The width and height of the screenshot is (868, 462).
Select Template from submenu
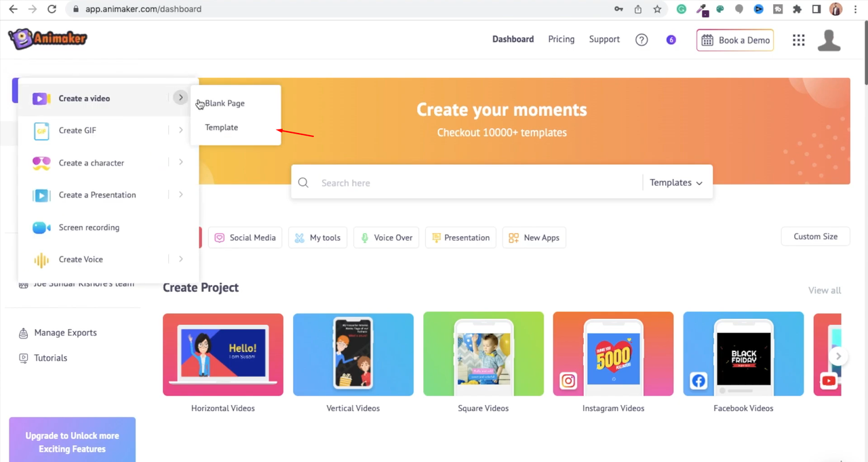pyautogui.click(x=222, y=128)
